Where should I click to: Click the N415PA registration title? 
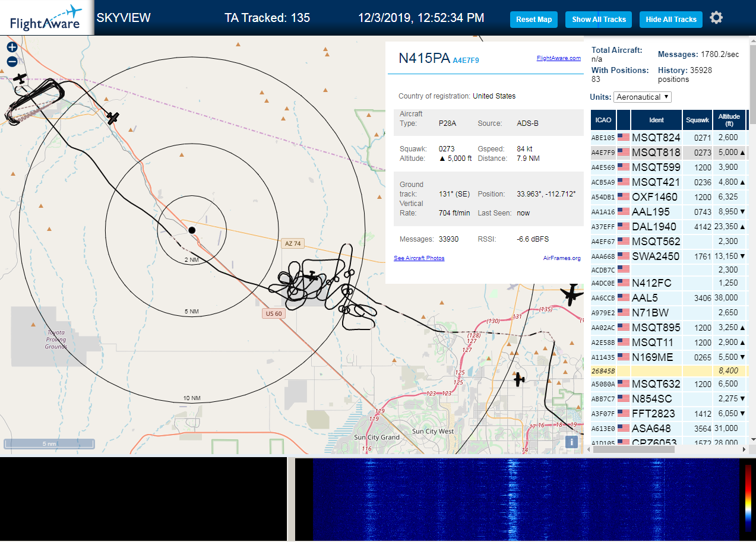(x=424, y=58)
